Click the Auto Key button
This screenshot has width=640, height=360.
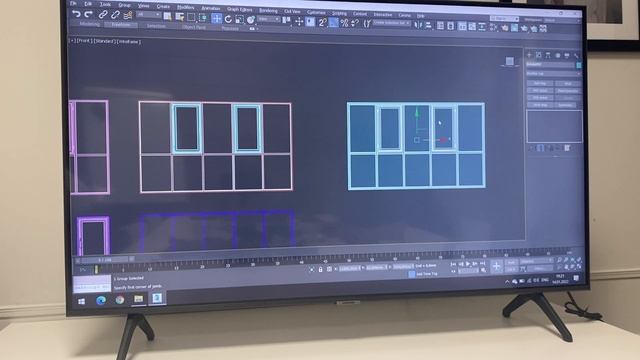(511, 262)
